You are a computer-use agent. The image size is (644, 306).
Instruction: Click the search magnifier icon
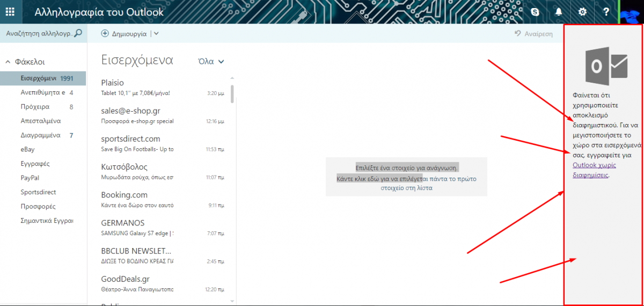pyautogui.click(x=78, y=33)
